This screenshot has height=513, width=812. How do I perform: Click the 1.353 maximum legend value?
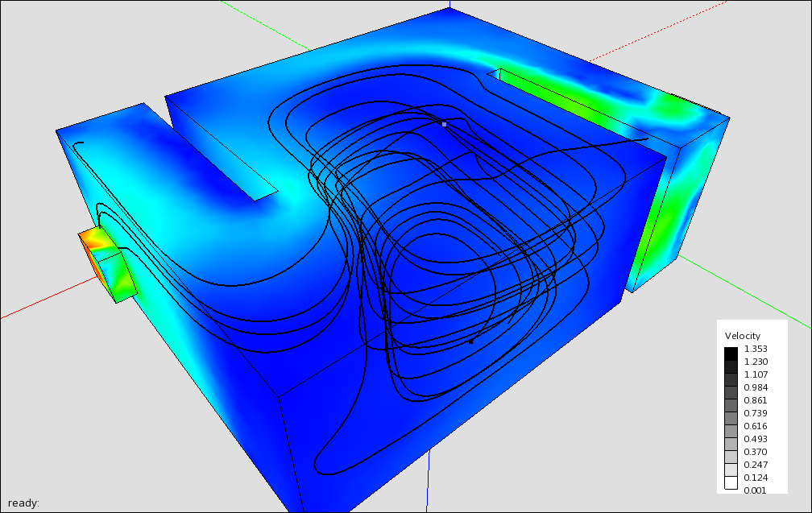[756, 349]
